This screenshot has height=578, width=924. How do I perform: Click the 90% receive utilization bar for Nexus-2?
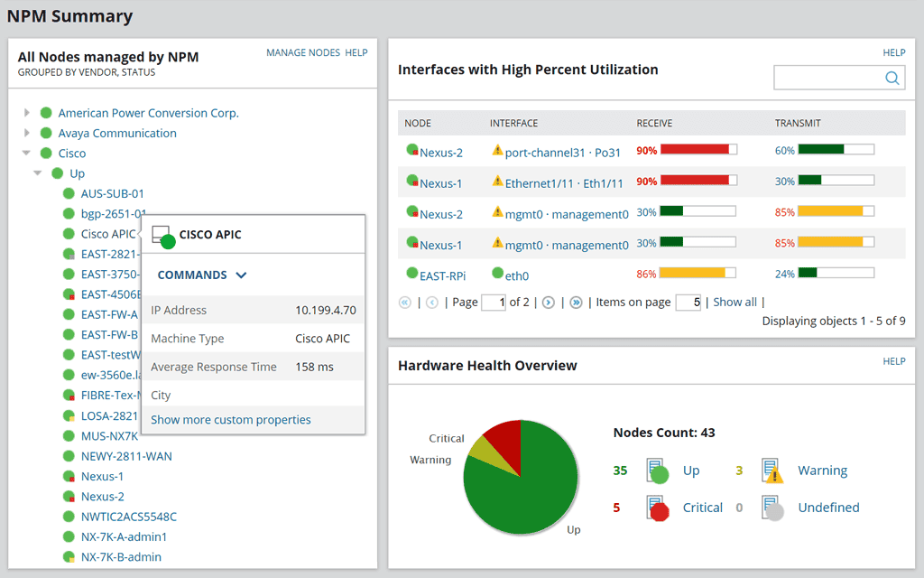[698, 152]
